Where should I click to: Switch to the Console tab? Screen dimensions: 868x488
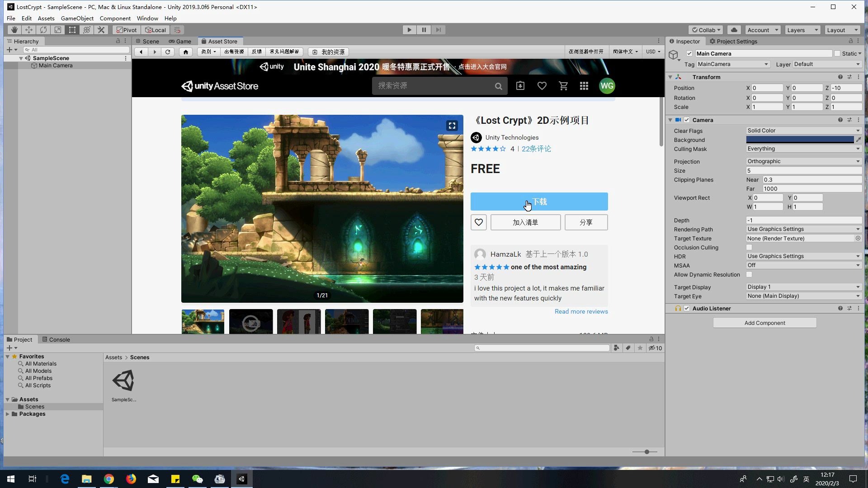point(56,340)
